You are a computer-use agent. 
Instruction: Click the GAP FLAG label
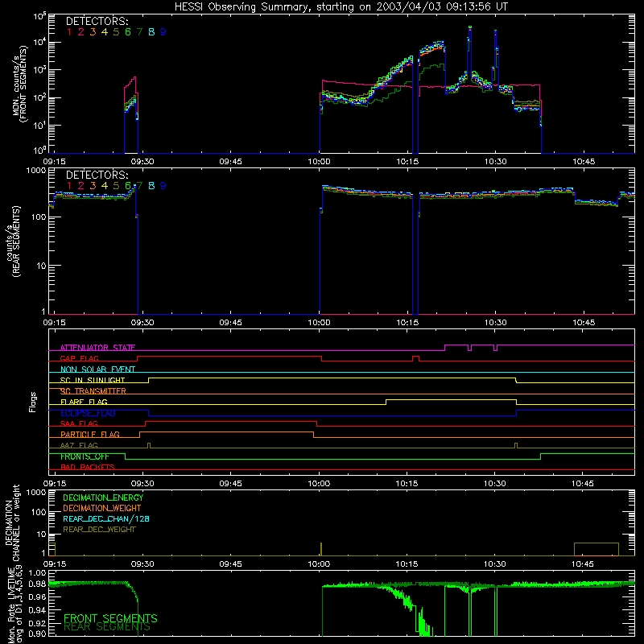point(79,358)
